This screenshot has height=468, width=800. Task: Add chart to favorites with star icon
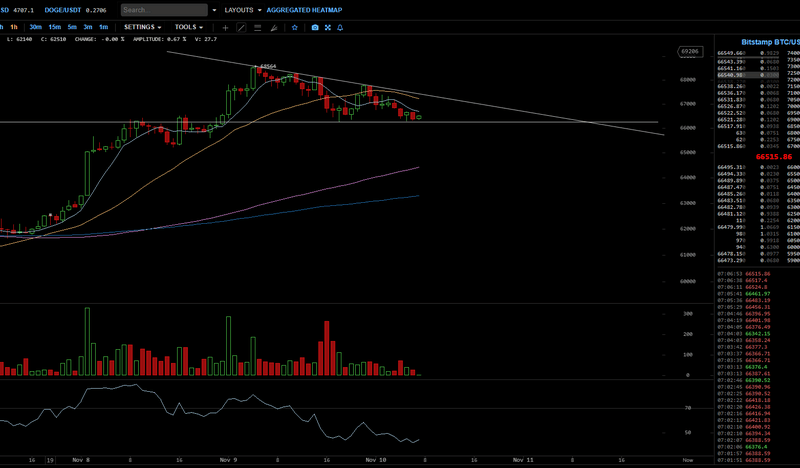[x=294, y=28]
